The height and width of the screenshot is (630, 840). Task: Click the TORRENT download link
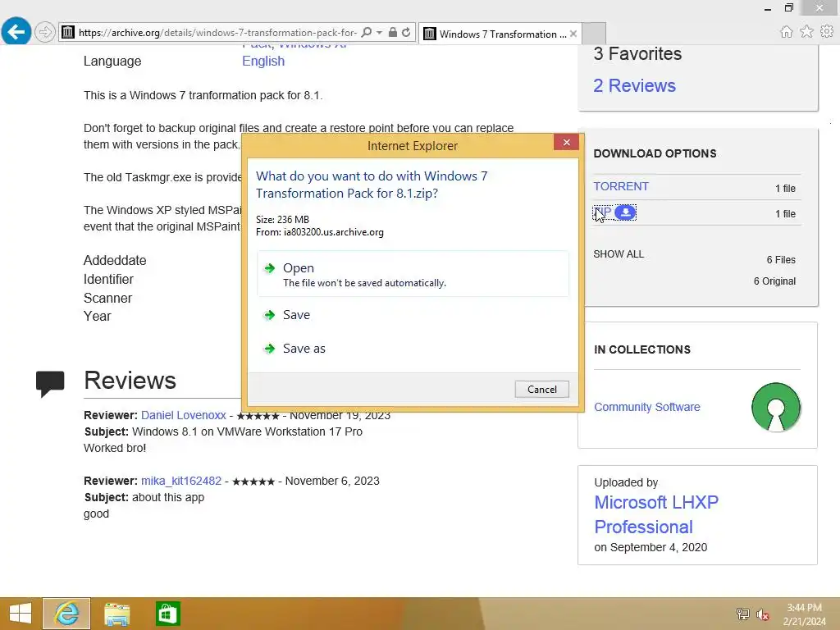[621, 186]
